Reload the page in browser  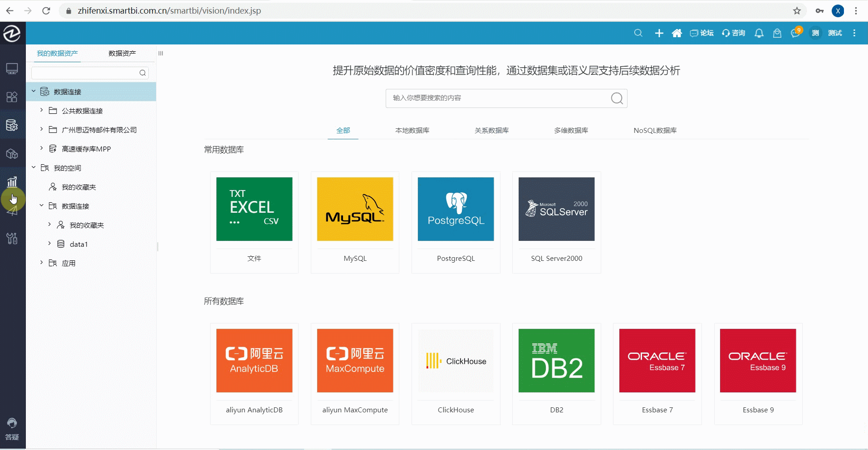tap(46, 11)
